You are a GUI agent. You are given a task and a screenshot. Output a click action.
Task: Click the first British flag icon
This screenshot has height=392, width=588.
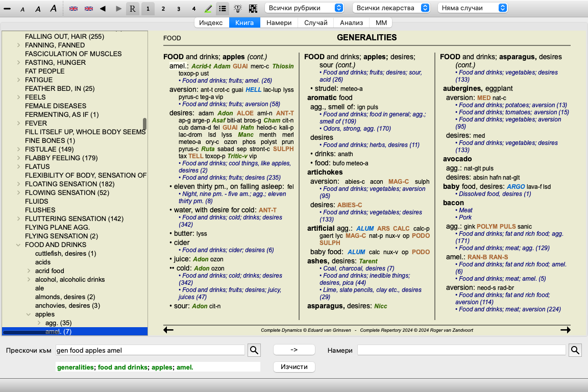(73, 8)
